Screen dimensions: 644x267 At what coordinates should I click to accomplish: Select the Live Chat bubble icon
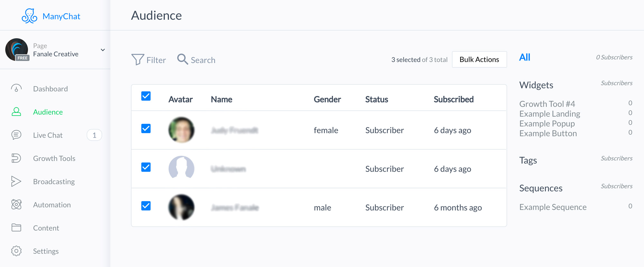[x=16, y=135]
